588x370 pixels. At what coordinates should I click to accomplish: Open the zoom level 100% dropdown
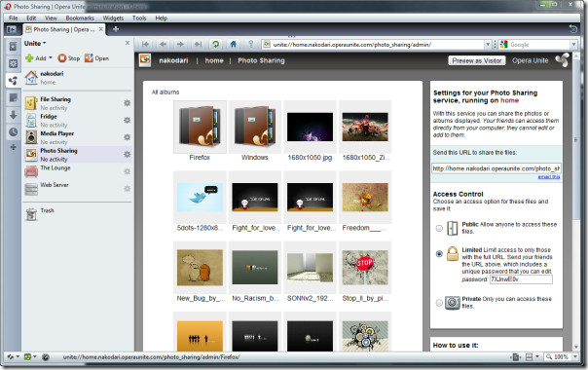pyautogui.click(x=575, y=357)
